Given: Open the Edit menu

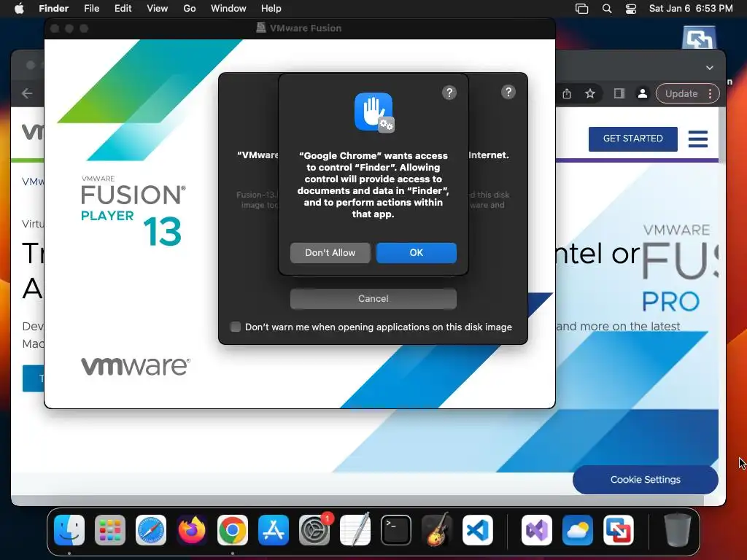Looking at the screenshot, I should [123, 8].
